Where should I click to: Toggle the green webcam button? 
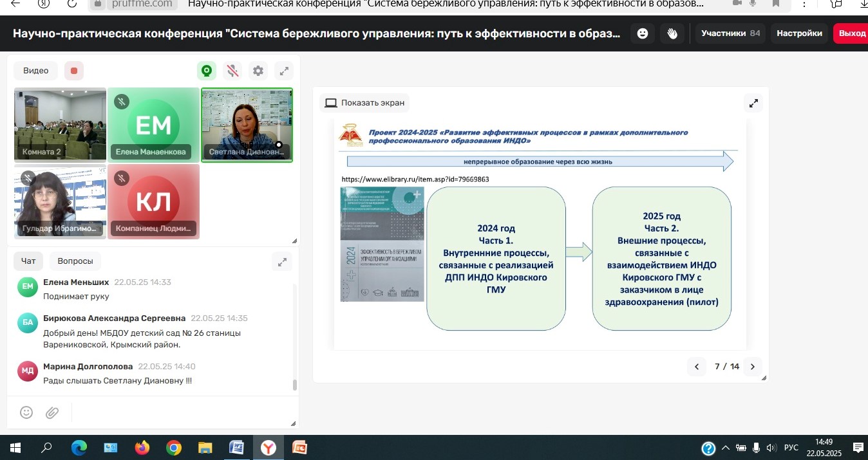(x=207, y=71)
